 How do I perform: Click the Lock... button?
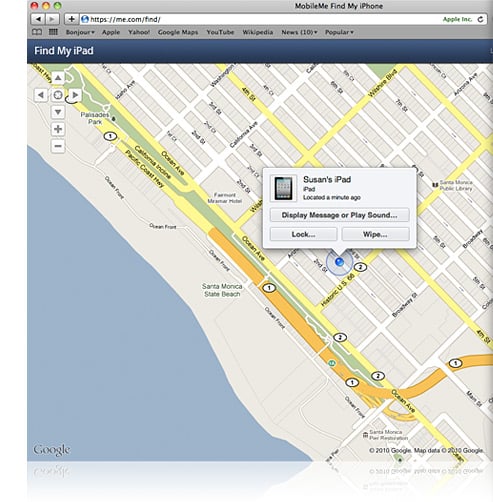pyautogui.click(x=303, y=234)
